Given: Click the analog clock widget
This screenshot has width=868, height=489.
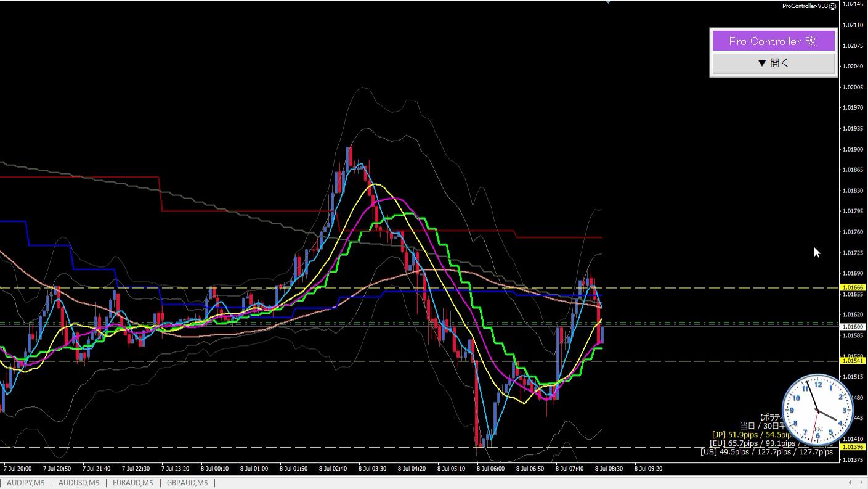Looking at the screenshot, I should tap(818, 410).
